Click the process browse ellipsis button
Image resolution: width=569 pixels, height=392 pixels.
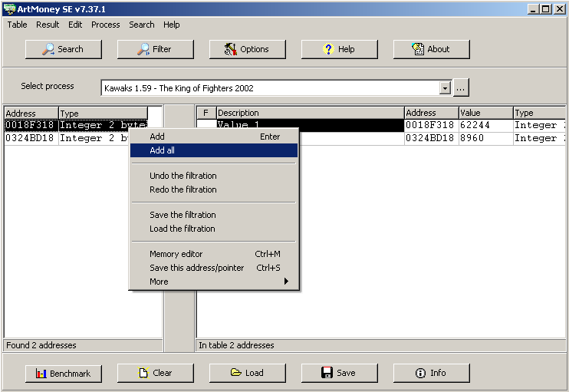[461, 88]
